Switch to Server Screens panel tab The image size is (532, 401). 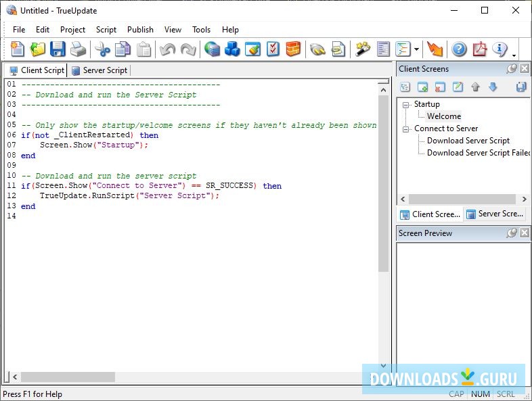494,214
